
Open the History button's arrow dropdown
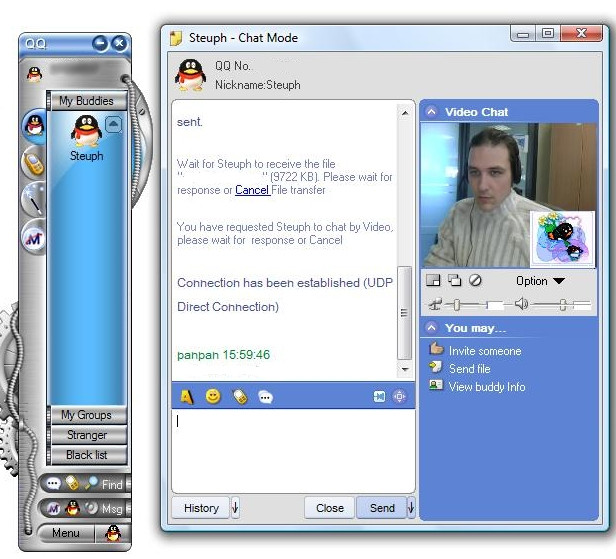(x=235, y=508)
